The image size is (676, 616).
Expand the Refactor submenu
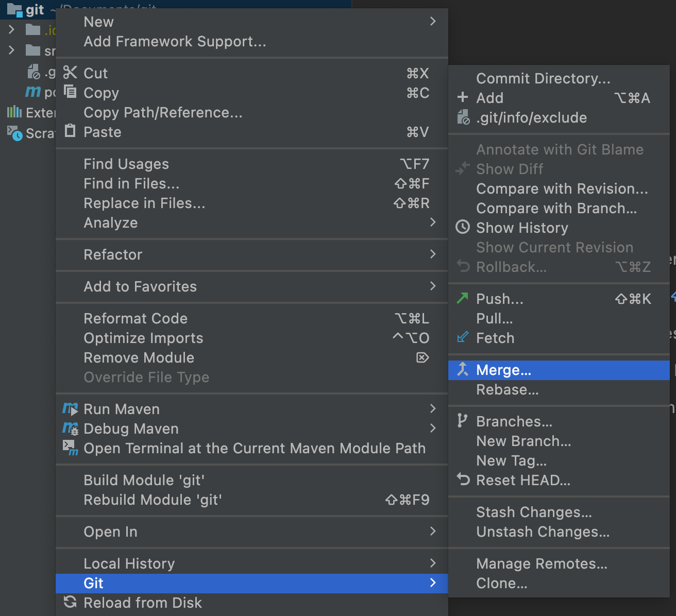click(x=432, y=254)
